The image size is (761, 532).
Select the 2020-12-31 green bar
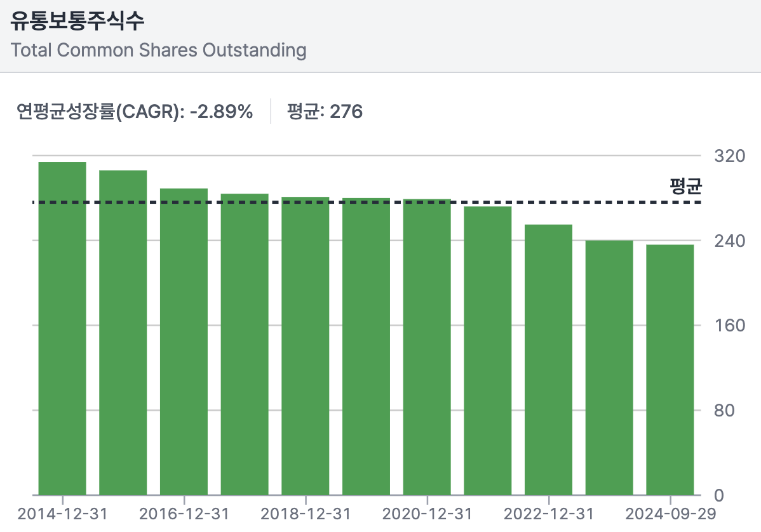(x=427, y=347)
